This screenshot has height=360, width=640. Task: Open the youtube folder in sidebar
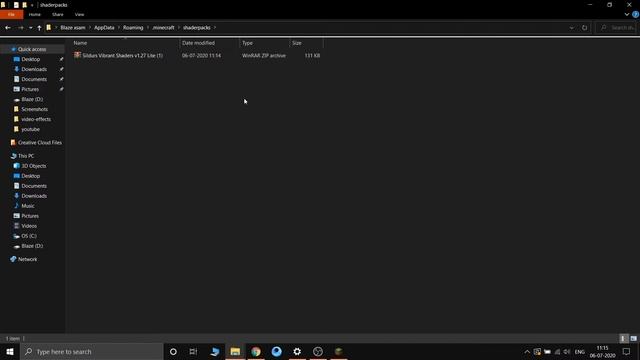(x=30, y=129)
